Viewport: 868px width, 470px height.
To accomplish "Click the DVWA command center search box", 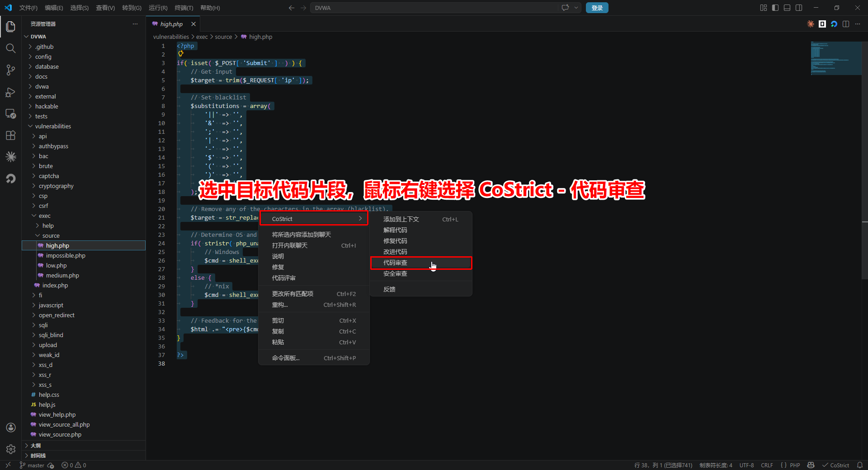I will click(434, 8).
